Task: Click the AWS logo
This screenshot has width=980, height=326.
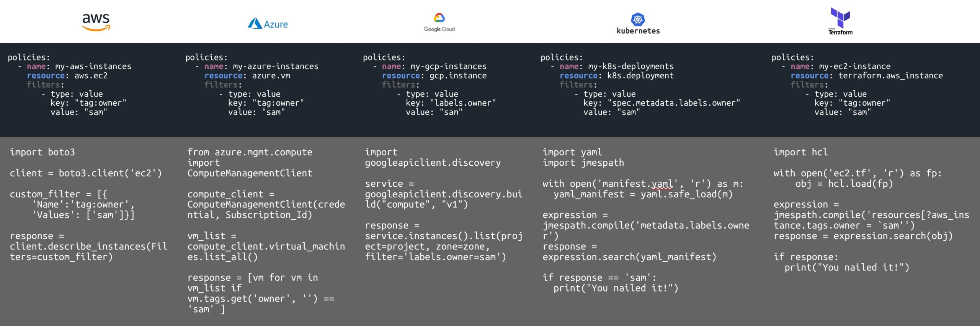Action: (96, 22)
